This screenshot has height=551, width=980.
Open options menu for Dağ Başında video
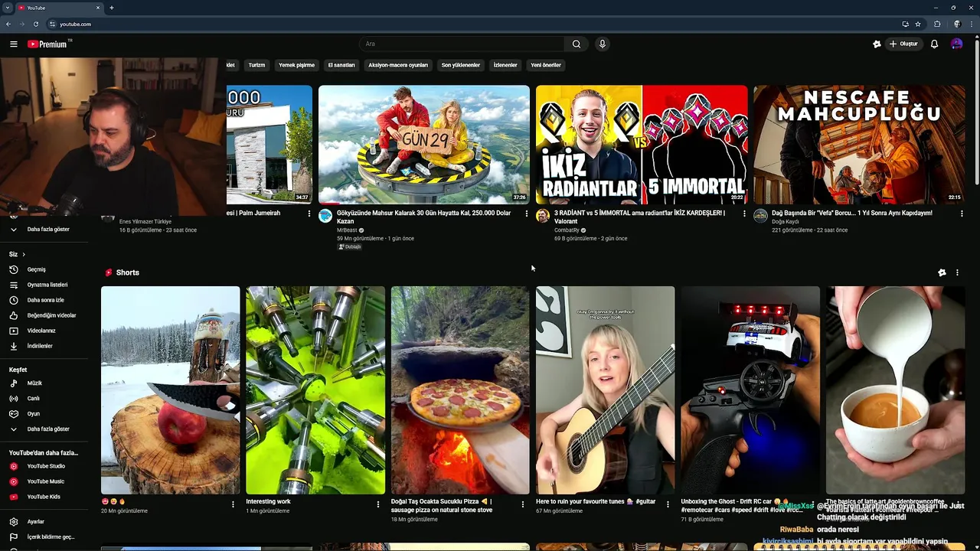pyautogui.click(x=962, y=214)
